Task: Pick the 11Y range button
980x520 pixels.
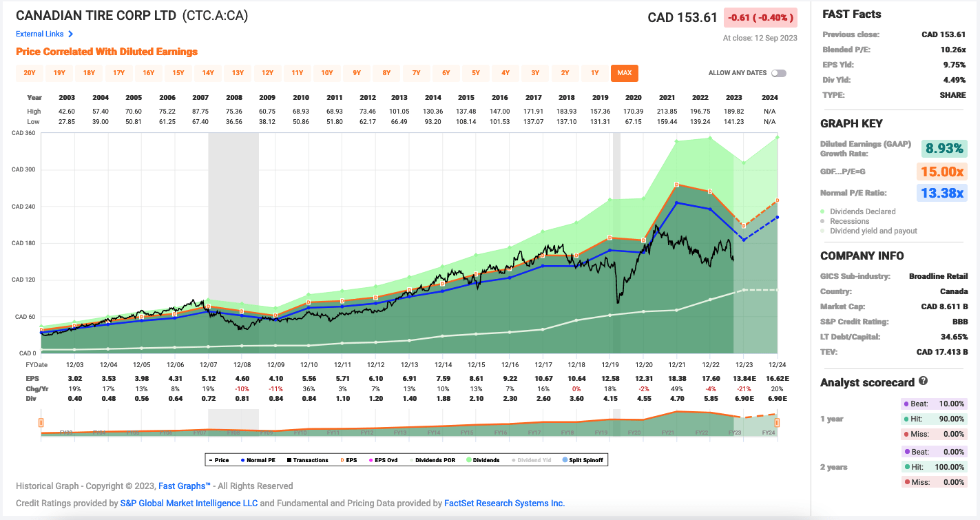Action: 298,73
